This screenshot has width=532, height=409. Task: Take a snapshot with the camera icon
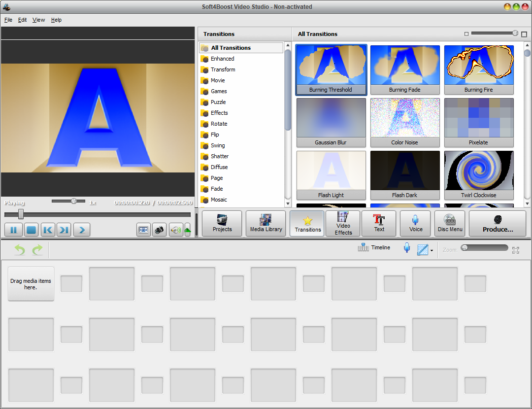click(x=159, y=230)
